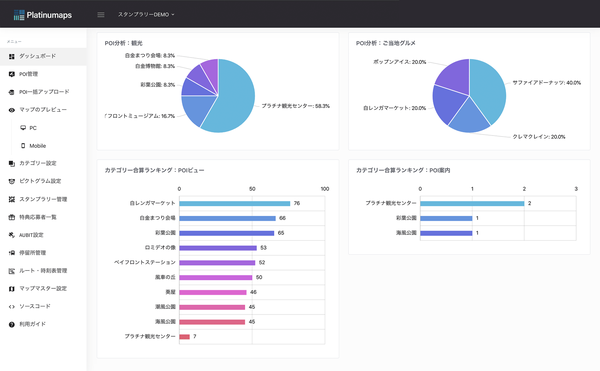Click the gift icon for 特典応募者一覧
600x371 pixels.
pos(11,217)
